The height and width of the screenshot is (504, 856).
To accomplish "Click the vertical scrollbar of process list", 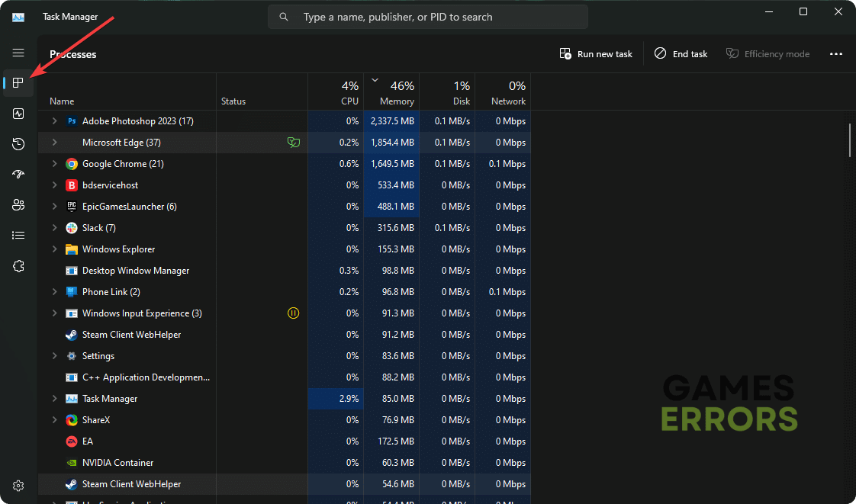I will point(851,140).
